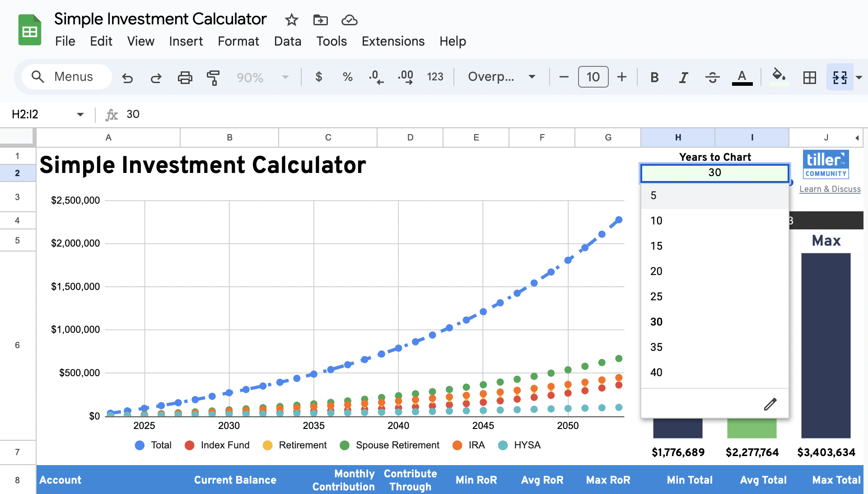The image size is (868, 494).
Task: Click the Spouse Retirement legend entry
Action: click(x=390, y=445)
